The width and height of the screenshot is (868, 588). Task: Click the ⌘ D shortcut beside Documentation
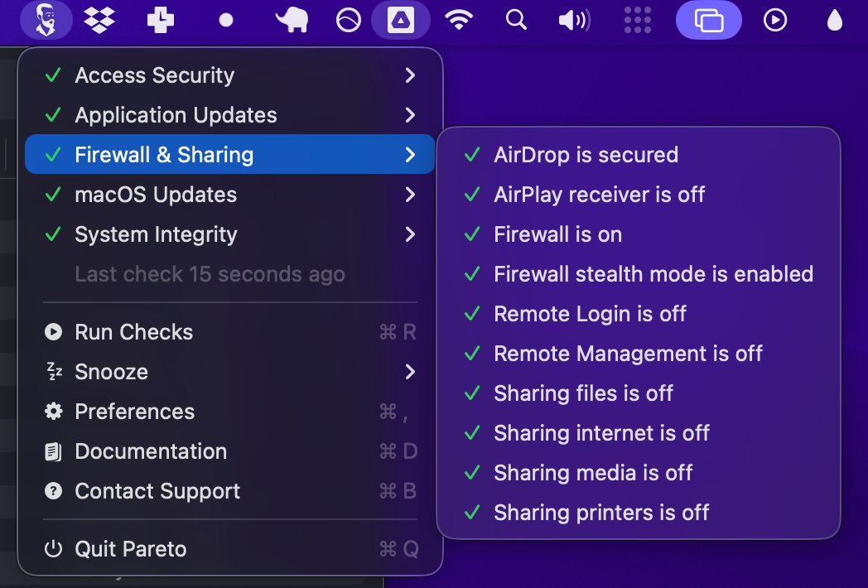(398, 451)
